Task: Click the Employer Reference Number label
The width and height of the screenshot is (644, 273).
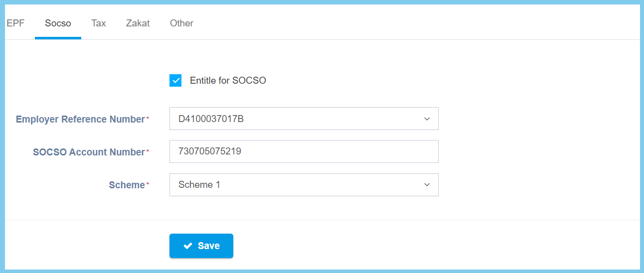Action: coord(80,120)
